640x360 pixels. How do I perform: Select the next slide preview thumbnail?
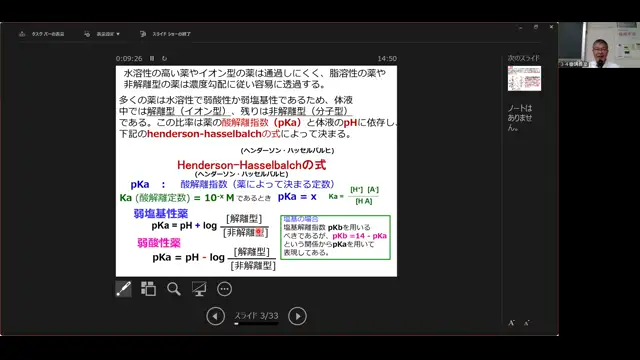coord(524,78)
